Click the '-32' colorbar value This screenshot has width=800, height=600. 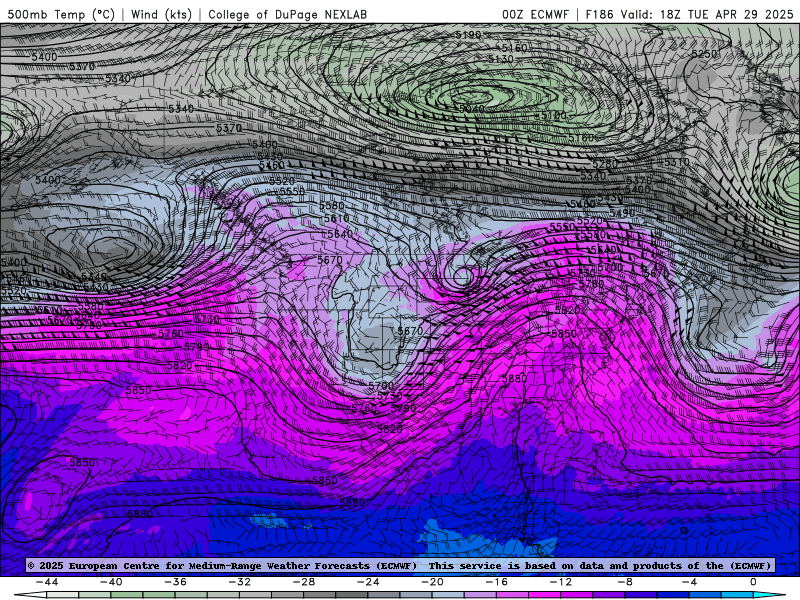[239, 582]
